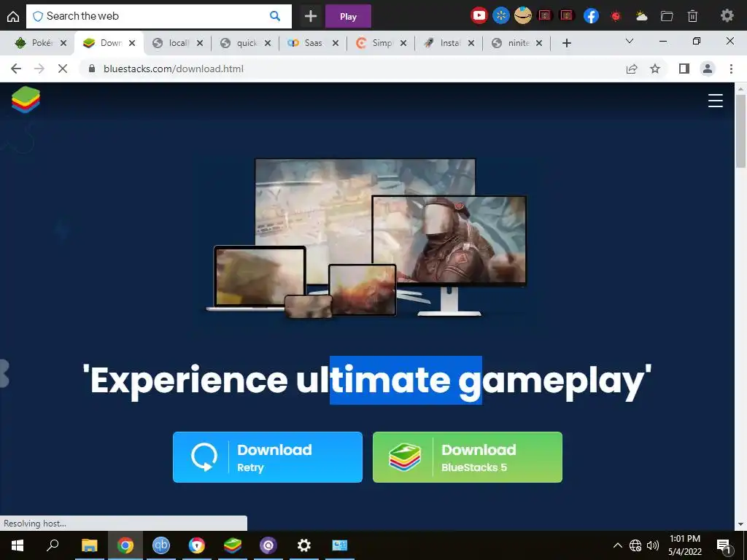Open purple round app in taskbar

(268, 545)
